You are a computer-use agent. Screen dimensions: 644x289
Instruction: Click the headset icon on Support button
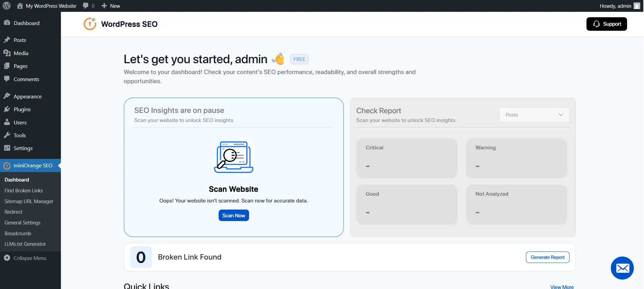click(x=596, y=24)
